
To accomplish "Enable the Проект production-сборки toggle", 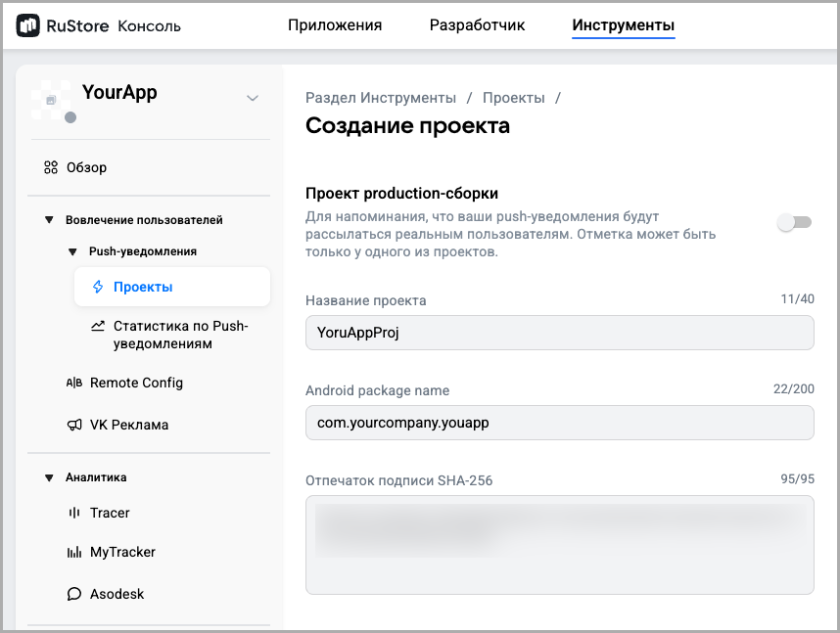I will pos(794,223).
